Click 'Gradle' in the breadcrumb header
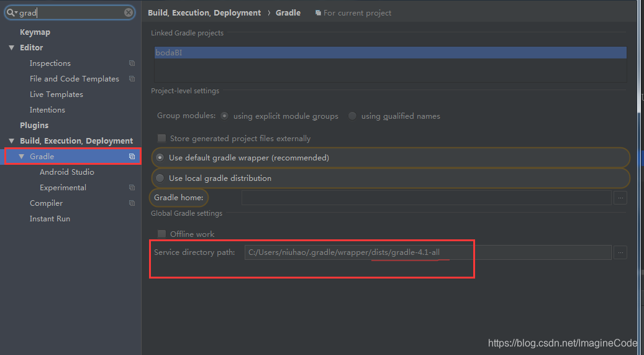 point(288,13)
